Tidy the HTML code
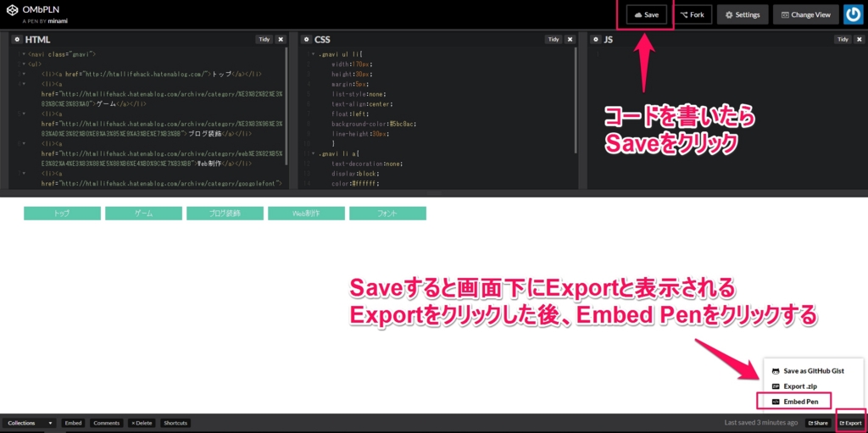 (264, 39)
